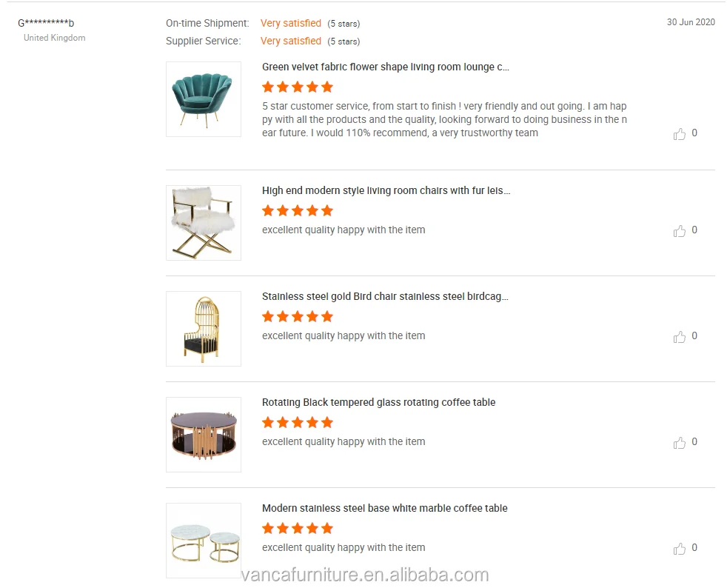Open Modern stainless steel marble coffee table link
Screen dimensions: 727x588
coord(384,508)
